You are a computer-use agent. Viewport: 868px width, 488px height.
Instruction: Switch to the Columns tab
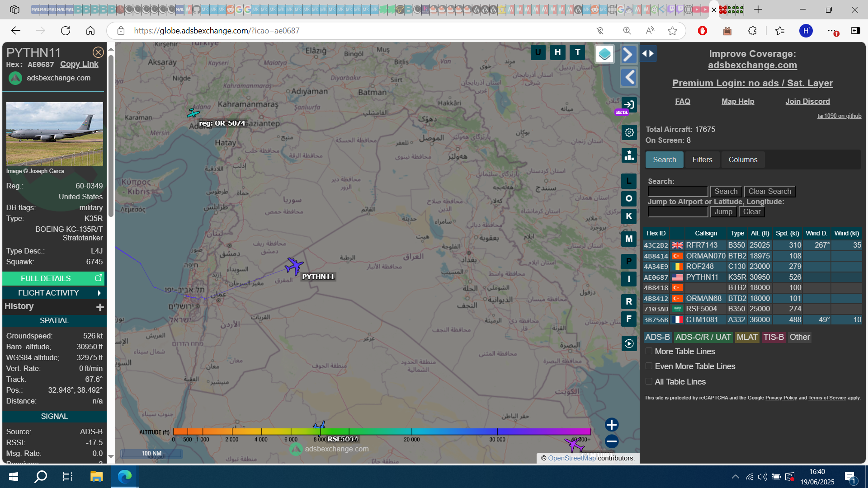point(743,160)
